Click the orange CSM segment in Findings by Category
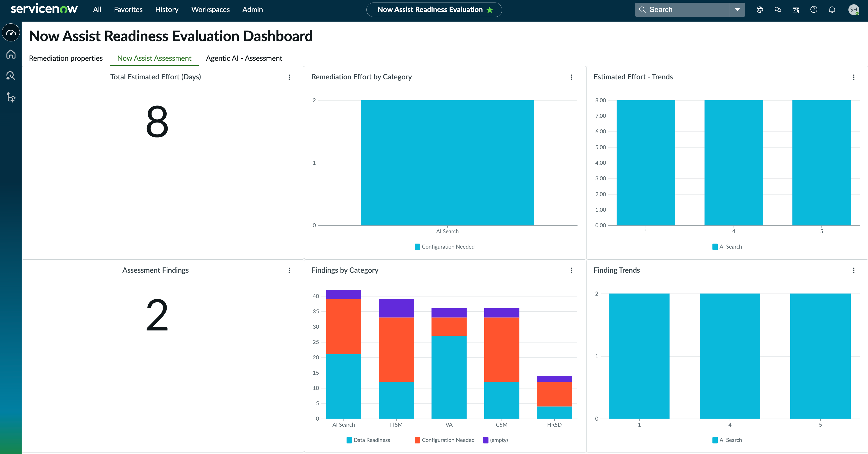The width and height of the screenshot is (868, 454). pos(502,350)
